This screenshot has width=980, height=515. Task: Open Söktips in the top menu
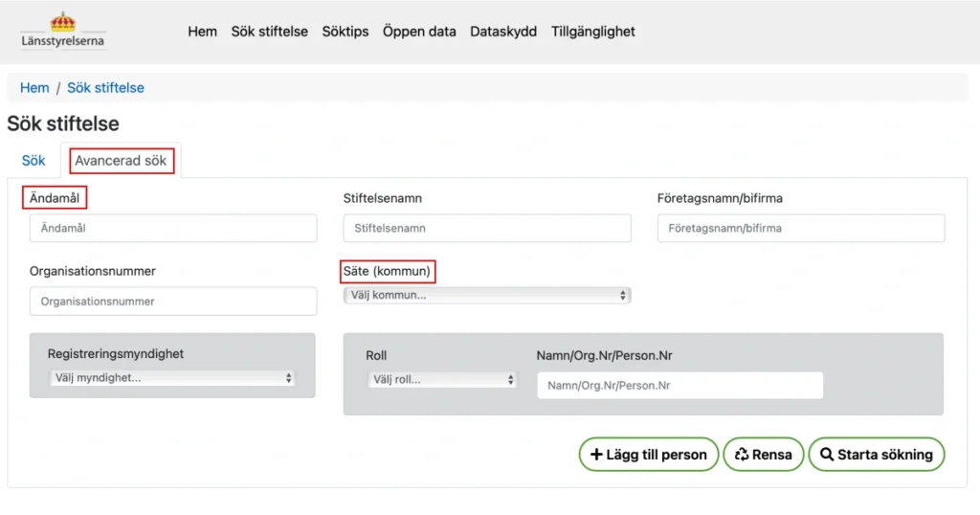pos(345,32)
